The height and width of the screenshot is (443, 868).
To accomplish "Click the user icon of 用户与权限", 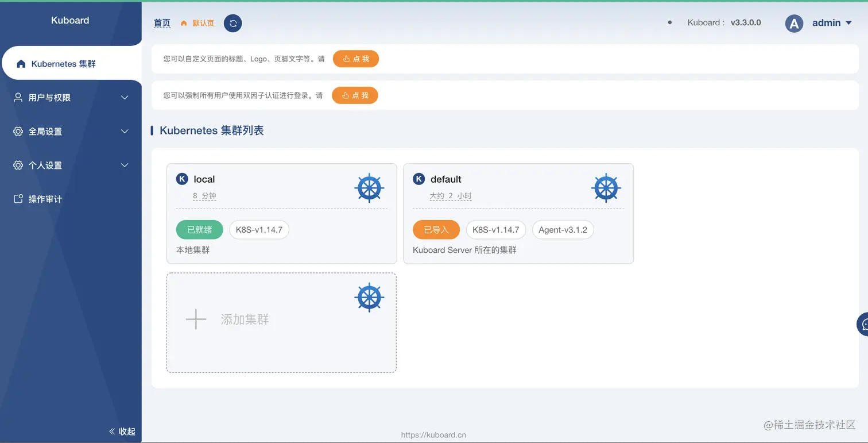I will (x=18, y=98).
